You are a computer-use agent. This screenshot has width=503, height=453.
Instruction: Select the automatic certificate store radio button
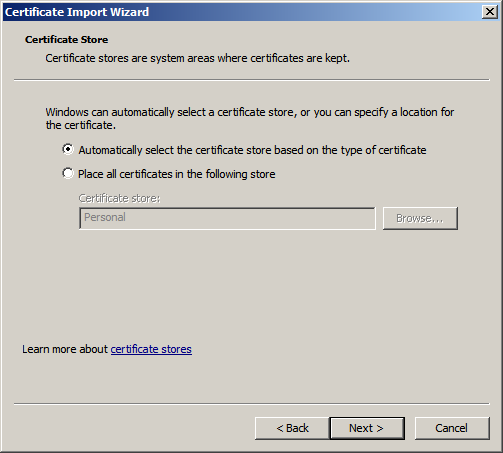click(68, 149)
